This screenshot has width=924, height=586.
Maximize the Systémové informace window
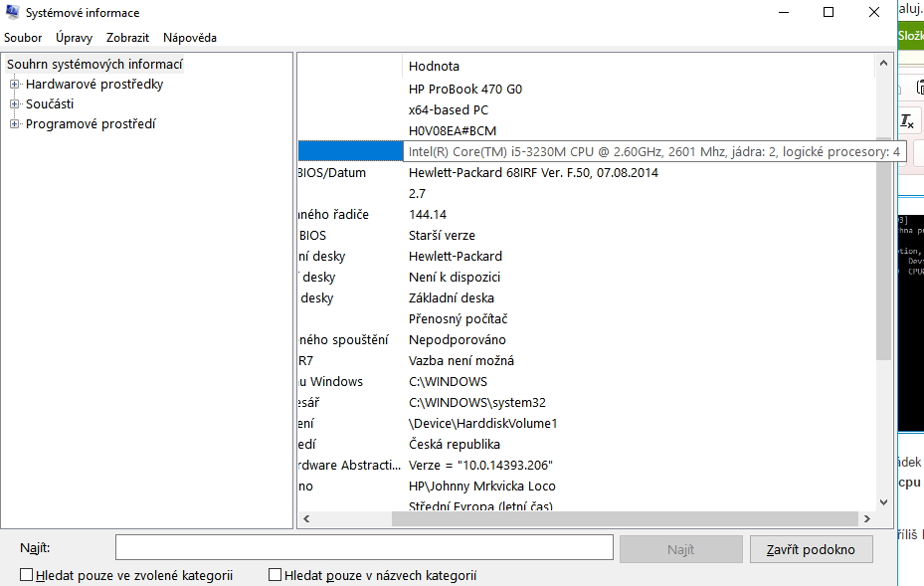pos(829,12)
